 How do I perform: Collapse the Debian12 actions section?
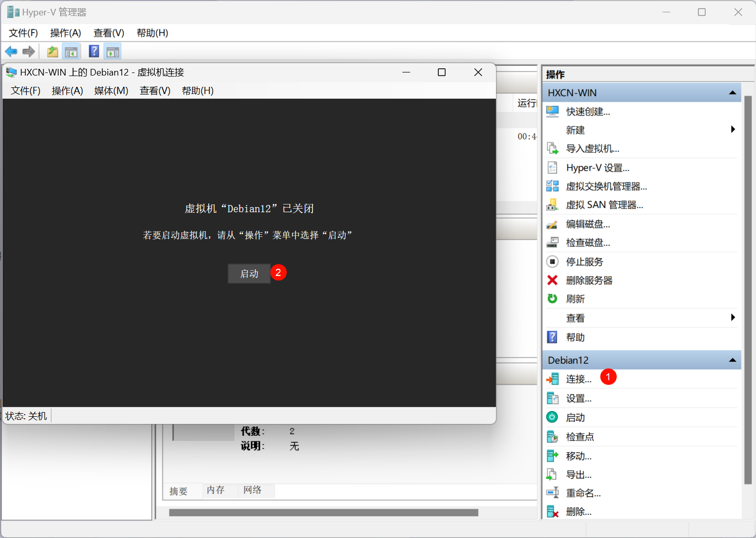(732, 360)
